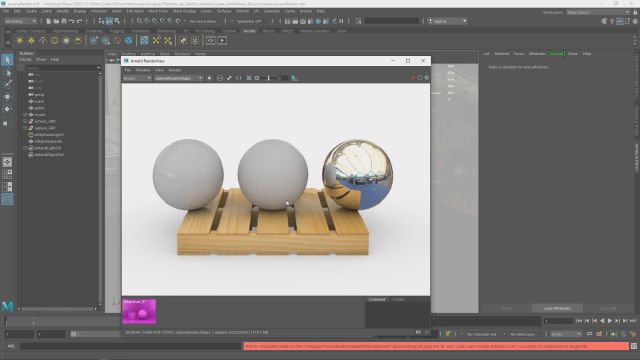The height and width of the screenshot is (360, 640).
Task: Open the script editor icon at bottom right
Action: click(x=634, y=346)
